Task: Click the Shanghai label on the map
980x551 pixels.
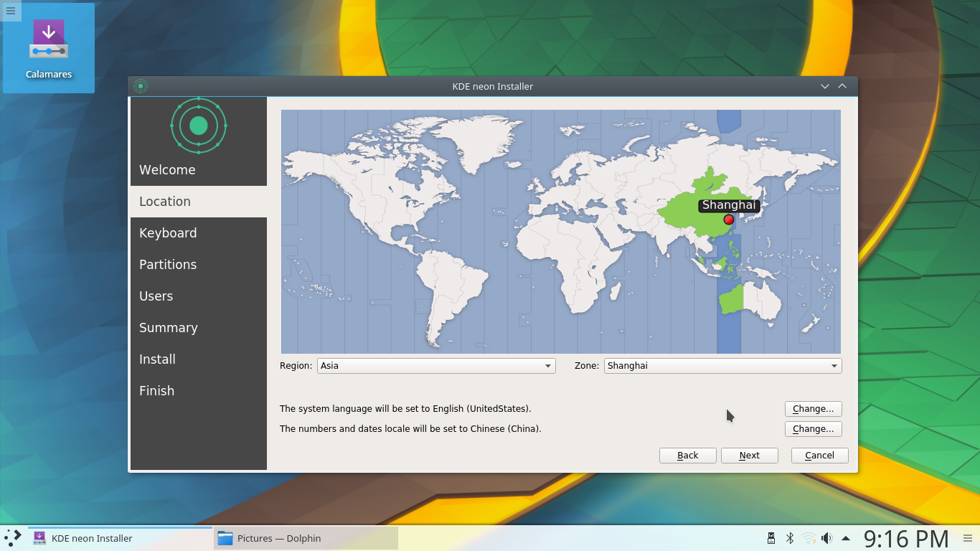Action: pyautogui.click(x=729, y=204)
